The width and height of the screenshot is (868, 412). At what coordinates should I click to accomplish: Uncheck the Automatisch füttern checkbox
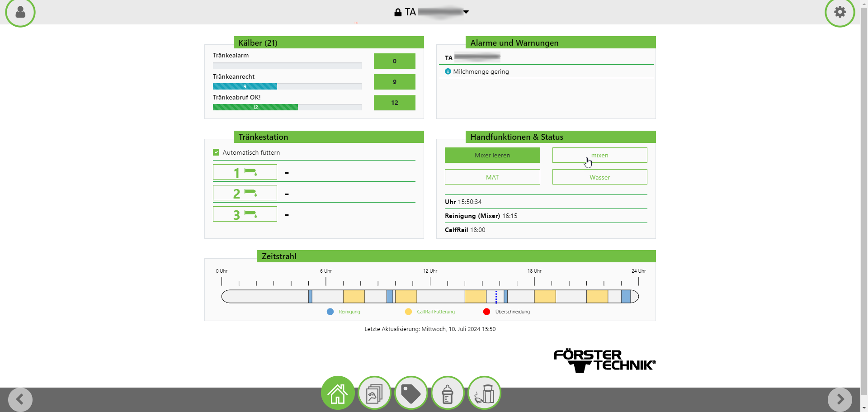[216, 152]
